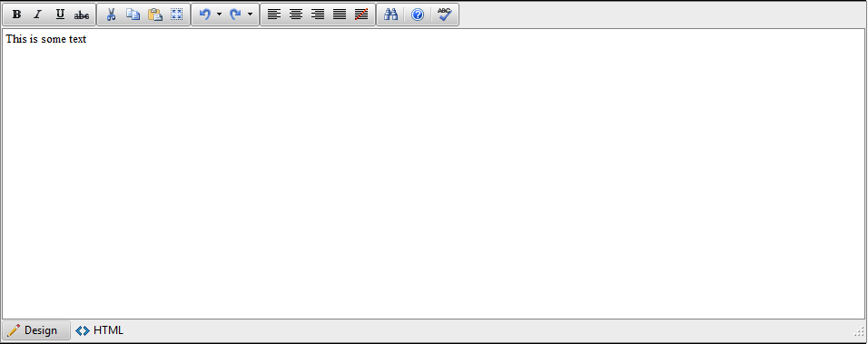Cut selection with the scissors icon
This screenshot has width=868, height=344.
[x=111, y=15]
